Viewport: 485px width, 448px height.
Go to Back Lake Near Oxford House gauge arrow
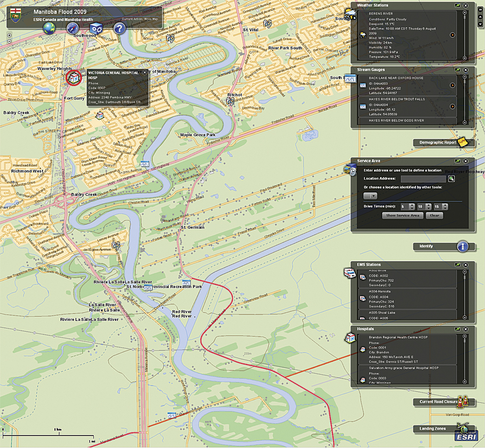click(452, 85)
